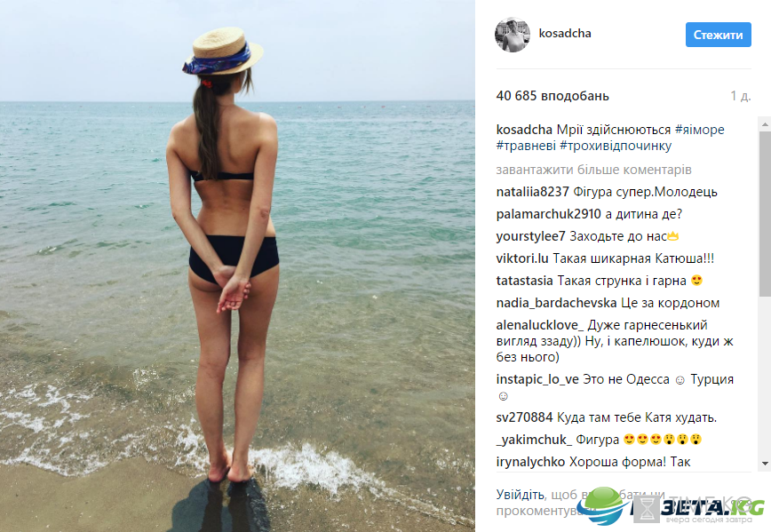The height and width of the screenshot is (532, 771).
Task: Open the kosadcha profile avatar
Action: pyautogui.click(x=513, y=35)
